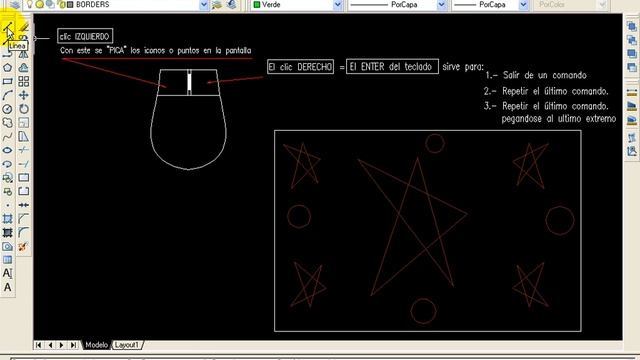This screenshot has width=640, height=360.
Task: Click the Insert Block tool
Action: [x=8, y=178]
